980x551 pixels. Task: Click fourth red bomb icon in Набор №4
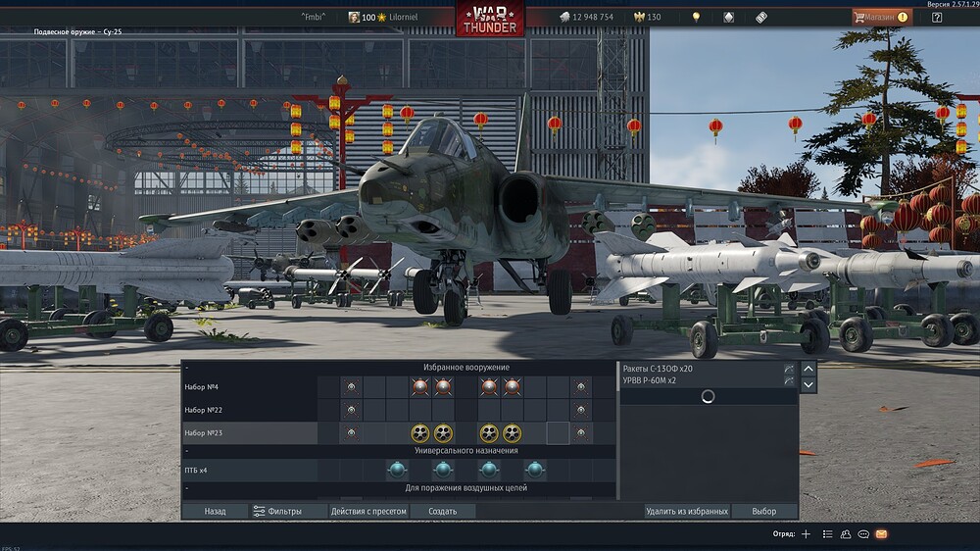point(512,387)
